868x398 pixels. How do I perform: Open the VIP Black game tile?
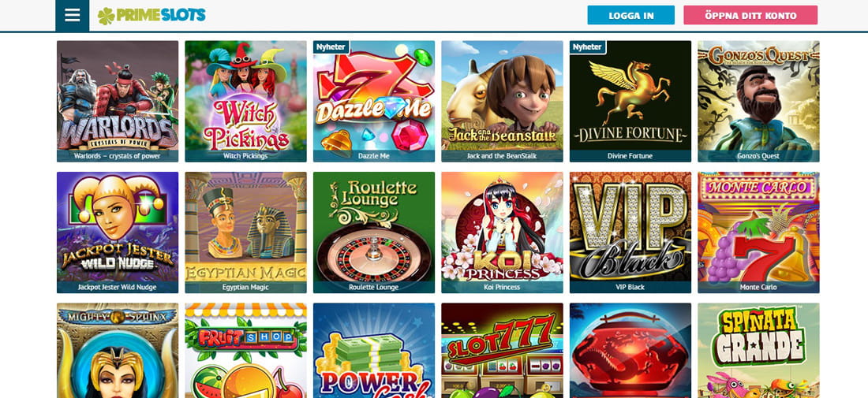(x=630, y=232)
